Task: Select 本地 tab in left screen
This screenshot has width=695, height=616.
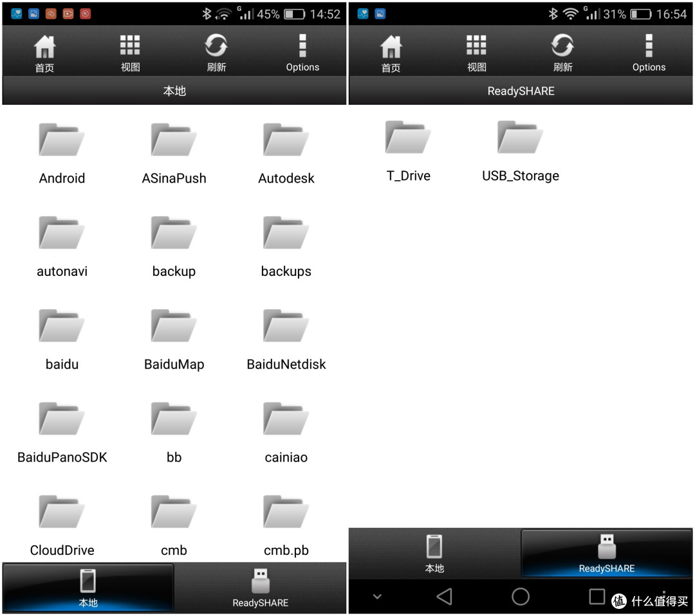Action: (x=88, y=588)
